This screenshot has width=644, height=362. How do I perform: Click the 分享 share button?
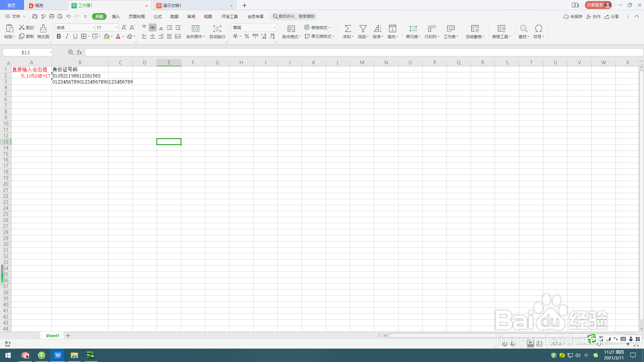click(611, 16)
